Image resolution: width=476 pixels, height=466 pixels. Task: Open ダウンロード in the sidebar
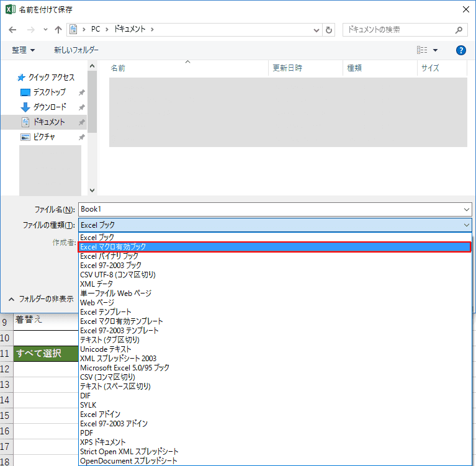coord(43,107)
